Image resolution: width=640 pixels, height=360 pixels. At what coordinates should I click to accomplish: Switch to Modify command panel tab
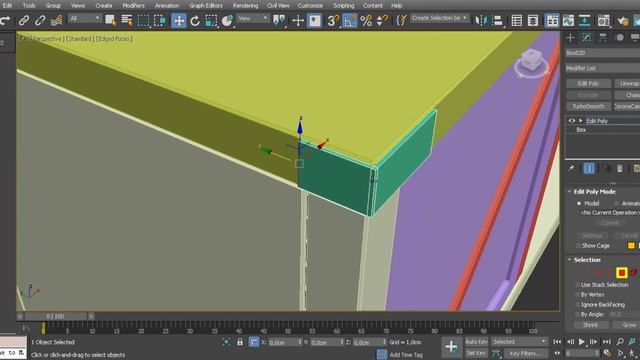pos(587,38)
